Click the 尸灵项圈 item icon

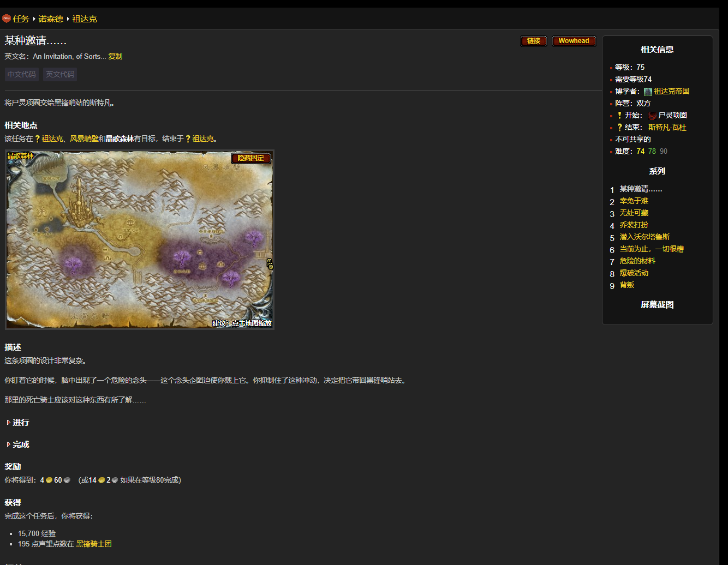(653, 116)
